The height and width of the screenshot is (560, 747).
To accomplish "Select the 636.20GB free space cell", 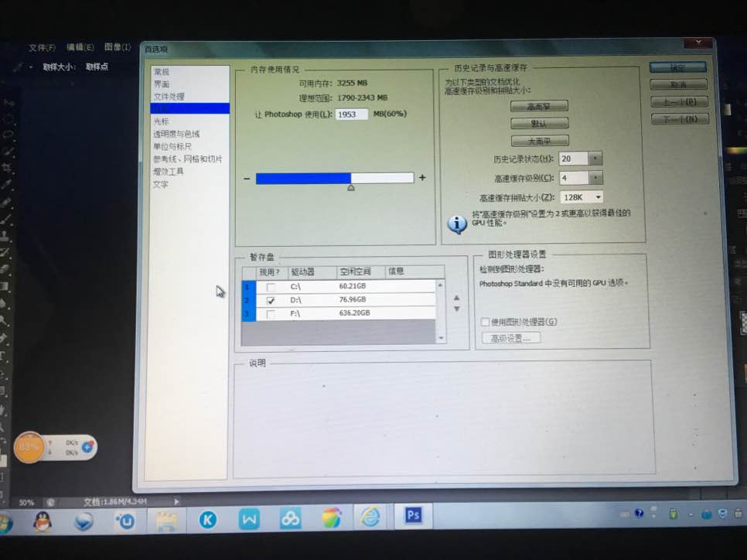I will [x=354, y=313].
